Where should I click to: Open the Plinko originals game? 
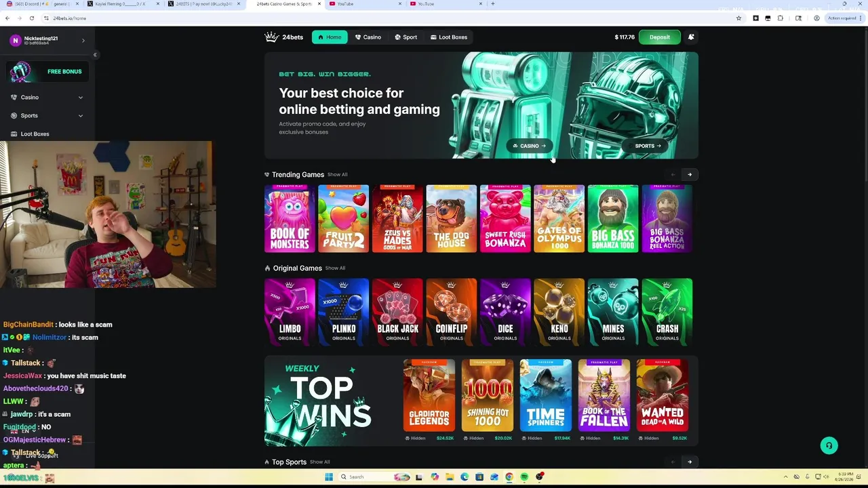[344, 312]
